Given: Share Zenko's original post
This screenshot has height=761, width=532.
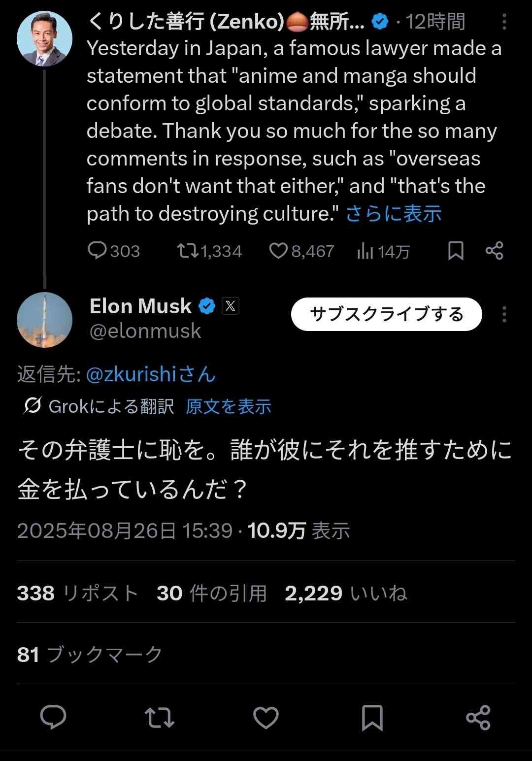Looking at the screenshot, I should coord(494,251).
